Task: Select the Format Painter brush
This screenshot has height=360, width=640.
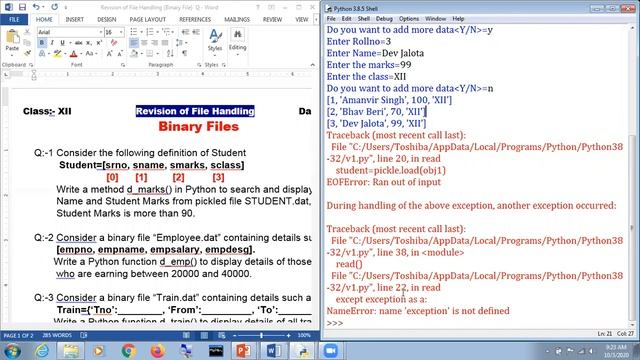Action: [x=27, y=53]
